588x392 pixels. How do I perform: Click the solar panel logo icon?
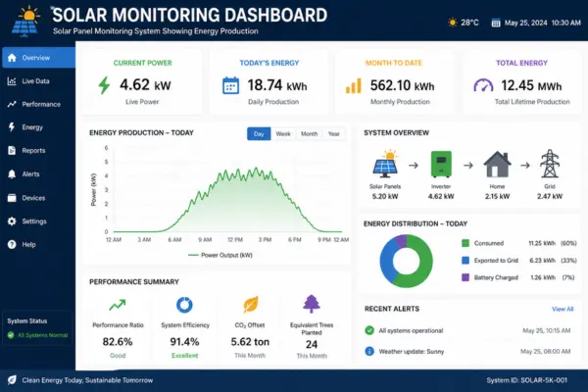coord(25,22)
